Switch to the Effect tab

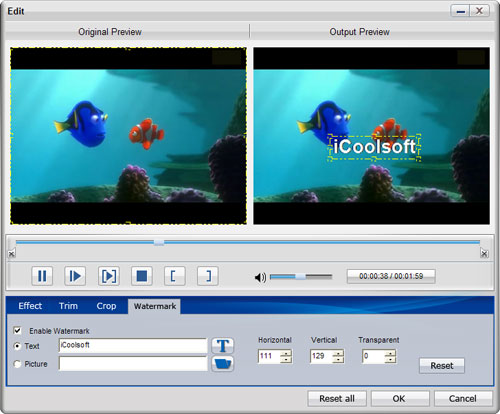click(30, 306)
